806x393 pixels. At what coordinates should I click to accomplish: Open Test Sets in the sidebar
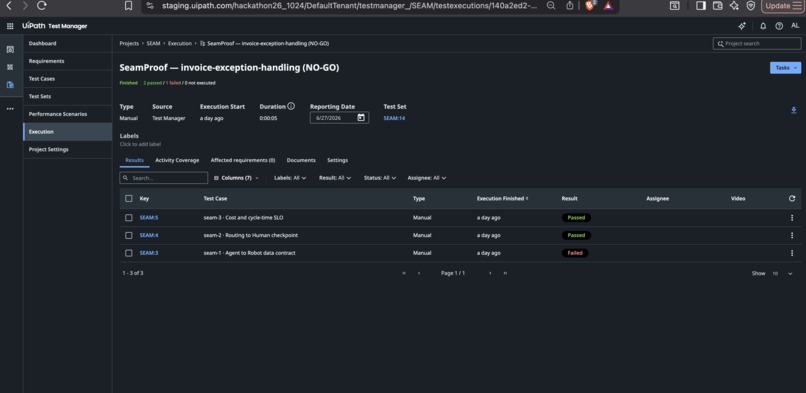pos(67,96)
